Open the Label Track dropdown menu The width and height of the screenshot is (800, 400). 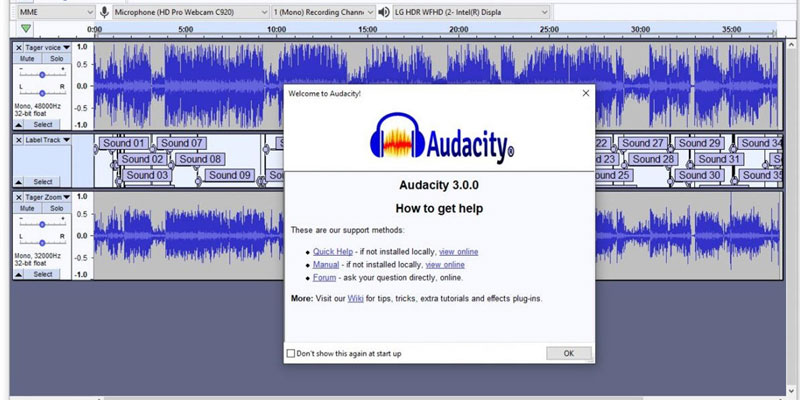click(x=47, y=140)
